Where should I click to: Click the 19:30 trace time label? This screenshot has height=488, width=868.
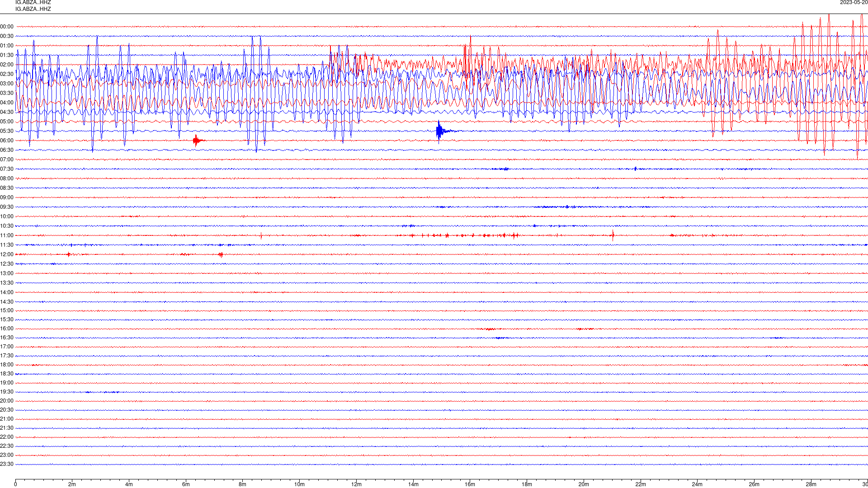(7, 392)
